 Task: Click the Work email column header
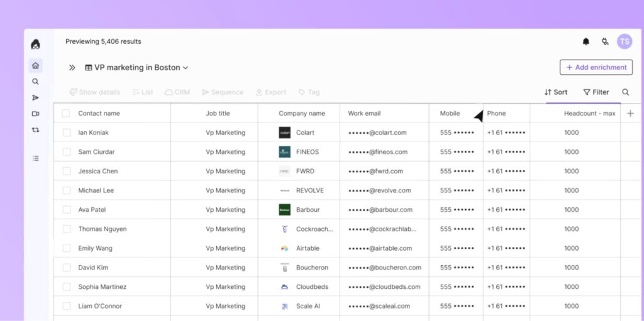click(364, 114)
